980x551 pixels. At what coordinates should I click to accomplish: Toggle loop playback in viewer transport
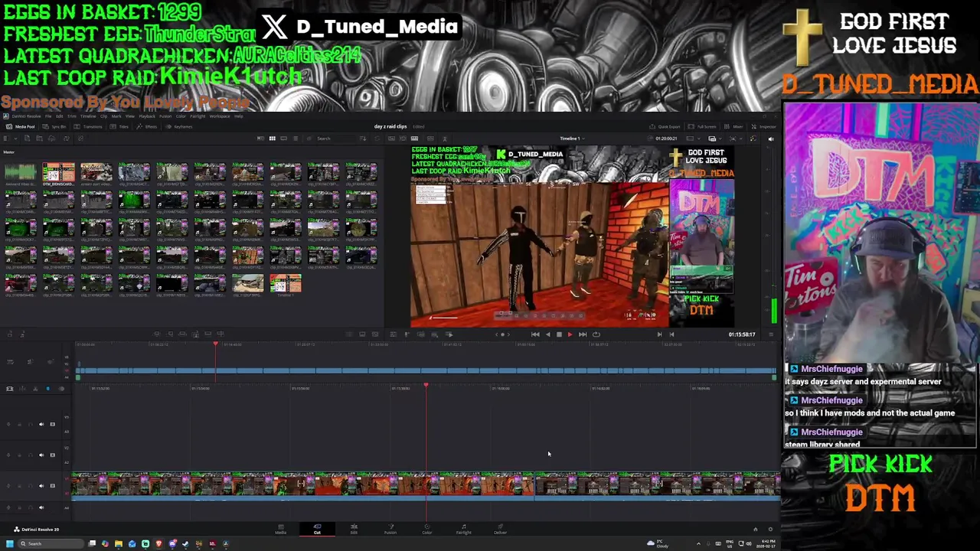(596, 334)
